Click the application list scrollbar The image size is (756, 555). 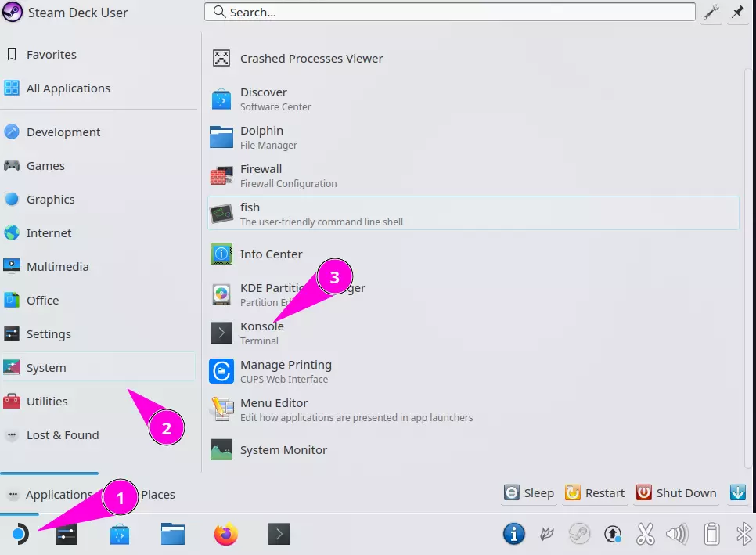748,270
